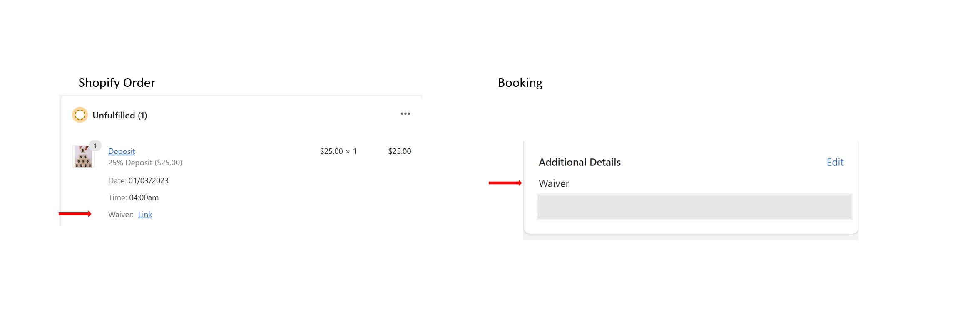Open the Deposit product link
Screen dimensions: 980x311
tap(122, 151)
